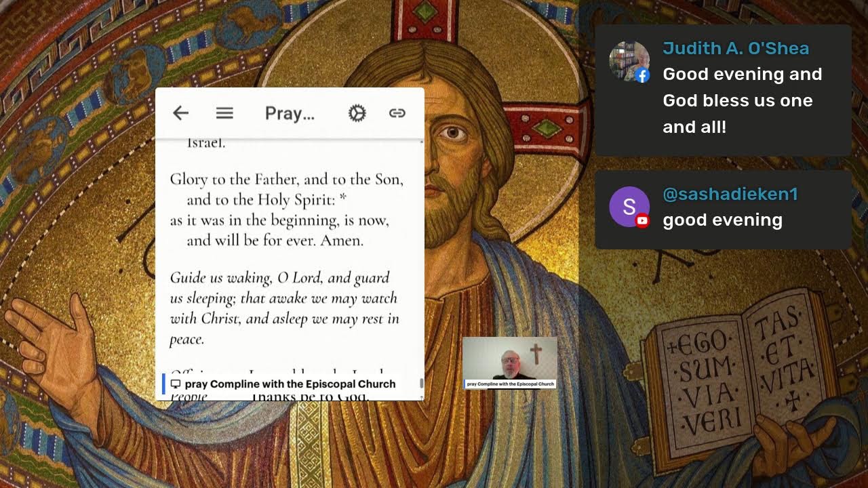The height and width of the screenshot is (488, 868).
Task: Click the line 'with Christ, and asleep we may rest in'
Action: tap(284, 319)
